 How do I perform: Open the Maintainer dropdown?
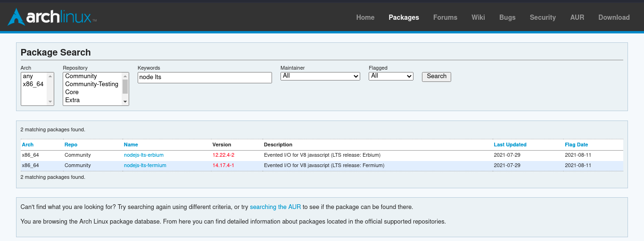(x=320, y=76)
